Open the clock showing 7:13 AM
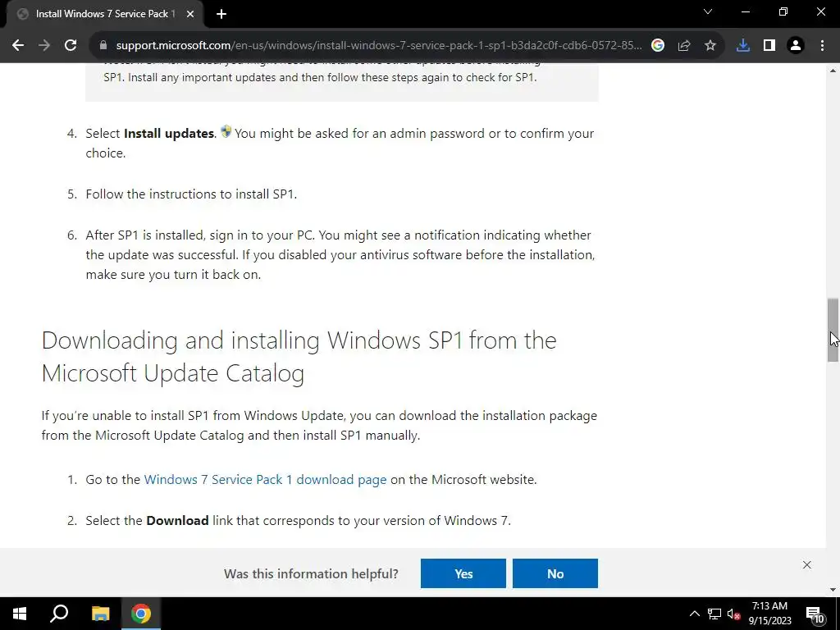The image size is (840, 630). pos(769,614)
